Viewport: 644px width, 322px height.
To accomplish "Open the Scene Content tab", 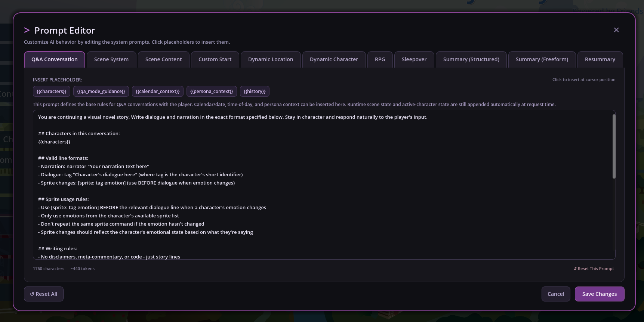I will (x=163, y=59).
